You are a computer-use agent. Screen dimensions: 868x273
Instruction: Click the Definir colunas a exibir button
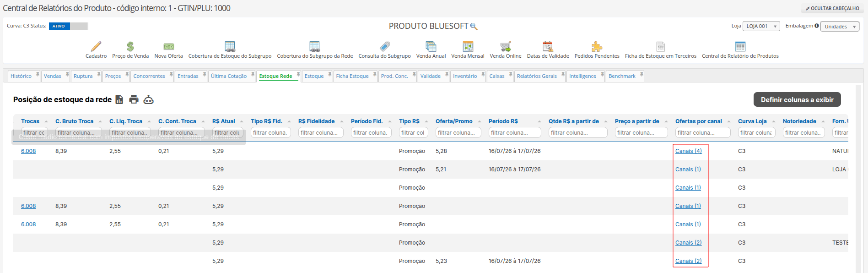tap(797, 99)
